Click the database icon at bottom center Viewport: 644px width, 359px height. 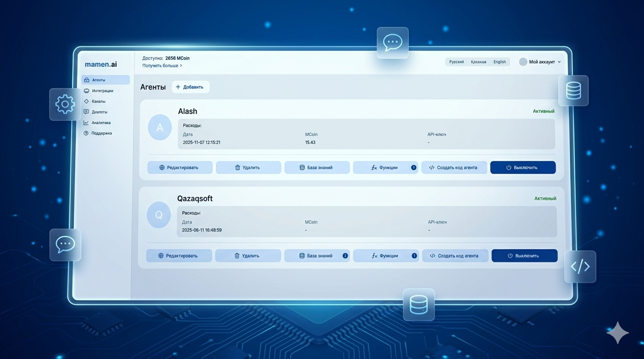click(418, 304)
